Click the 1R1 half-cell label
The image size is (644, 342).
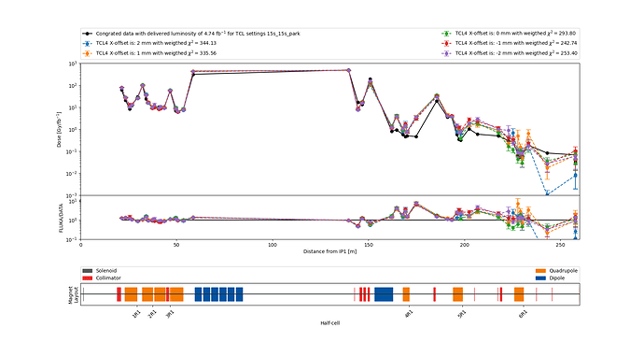pyautogui.click(x=137, y=315)
